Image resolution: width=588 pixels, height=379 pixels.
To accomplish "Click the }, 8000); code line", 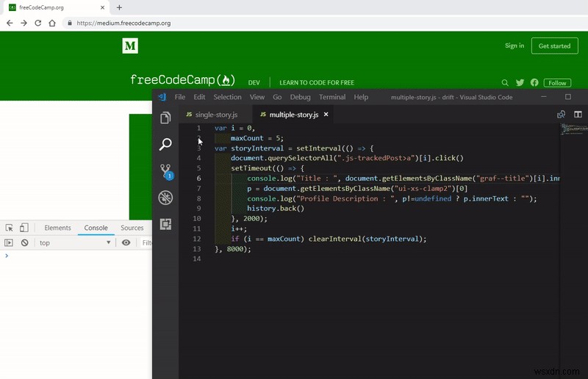I will (232, 248).
